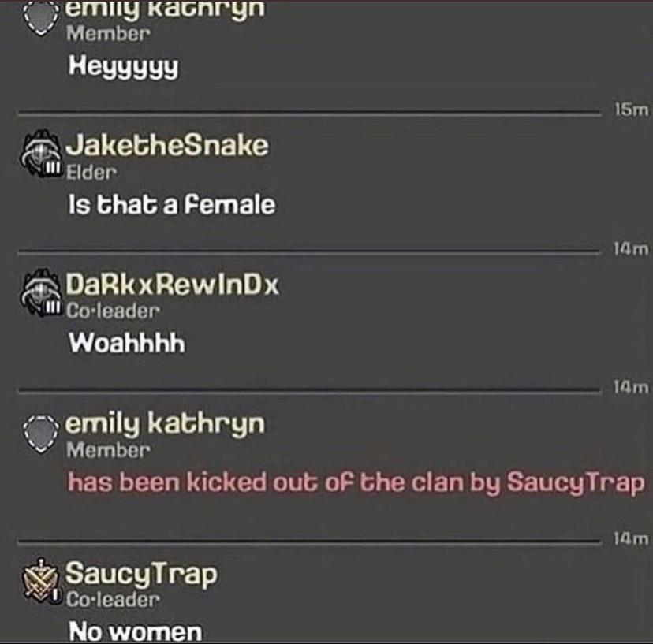The image size is (653, 644).
Task: Select the 'Is that a female' message
Action: 172,205
